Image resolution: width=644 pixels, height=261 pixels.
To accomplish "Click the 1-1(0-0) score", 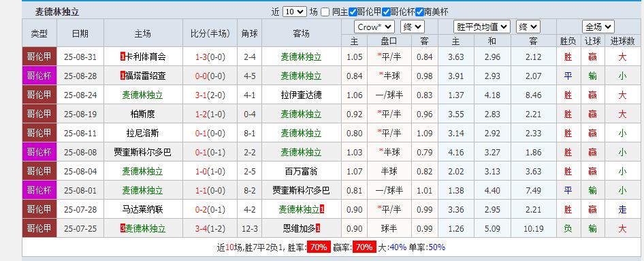I will click(210, 190).
